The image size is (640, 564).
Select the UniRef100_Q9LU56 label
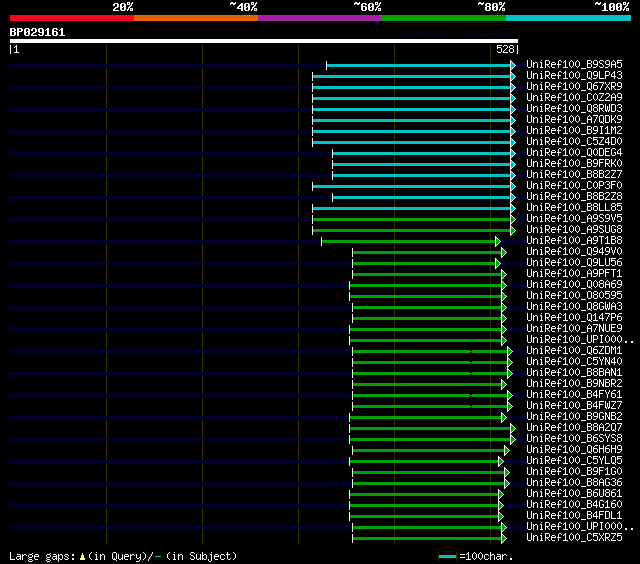pyautogui.click(x=574, y=263)
